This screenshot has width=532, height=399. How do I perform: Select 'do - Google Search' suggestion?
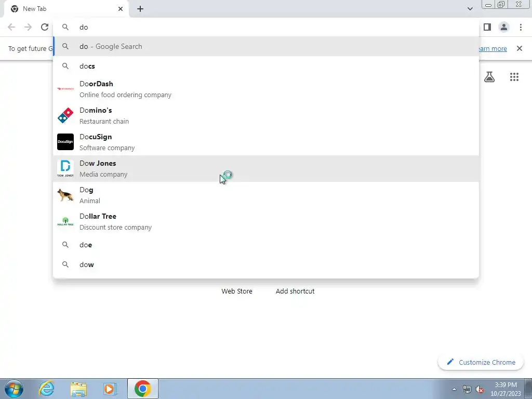[x=266, y=46]
